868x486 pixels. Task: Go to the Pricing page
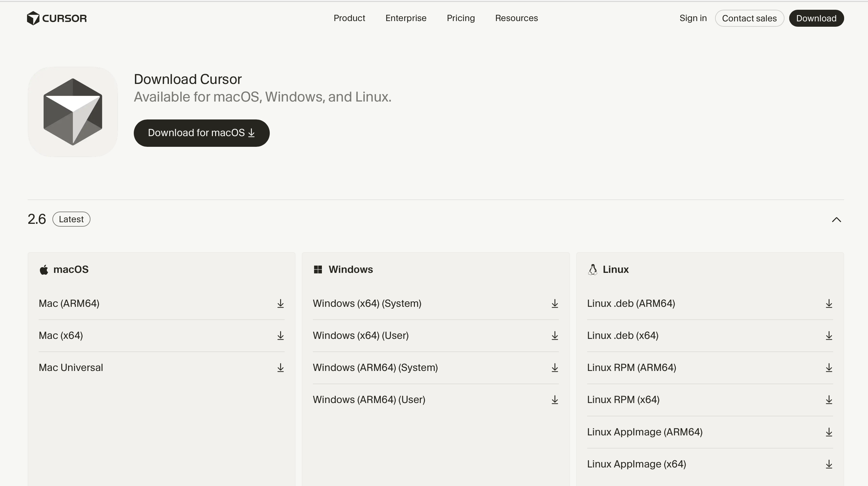coord(461,18)
